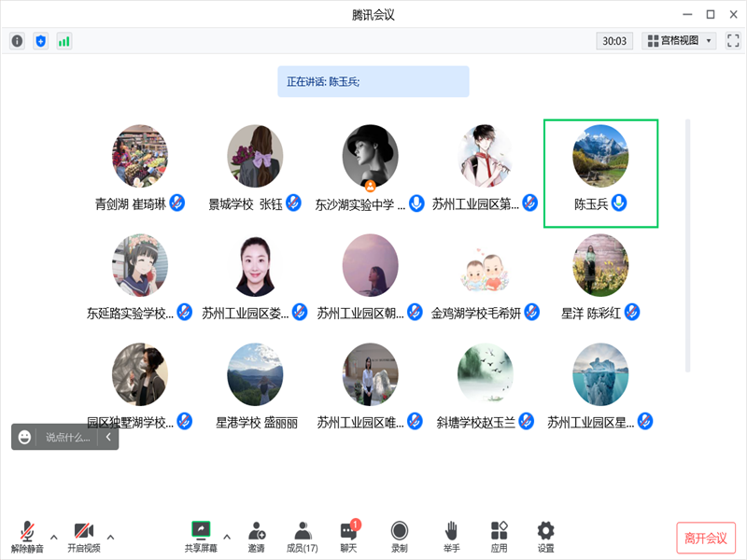Click muted mic icon of 斜塘学校赵玉兰
This screenshot has height=560, width=747.
[526, 422]
